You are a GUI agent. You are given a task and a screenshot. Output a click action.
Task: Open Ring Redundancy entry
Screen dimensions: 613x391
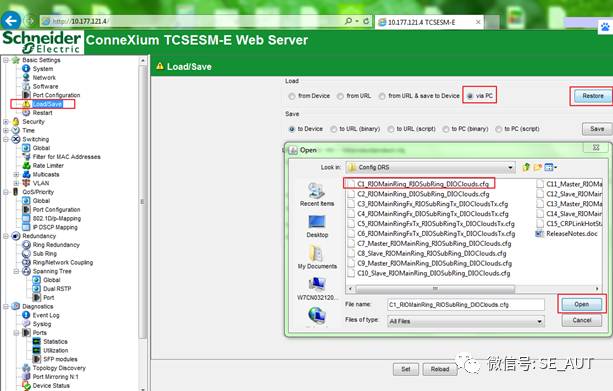56,245
